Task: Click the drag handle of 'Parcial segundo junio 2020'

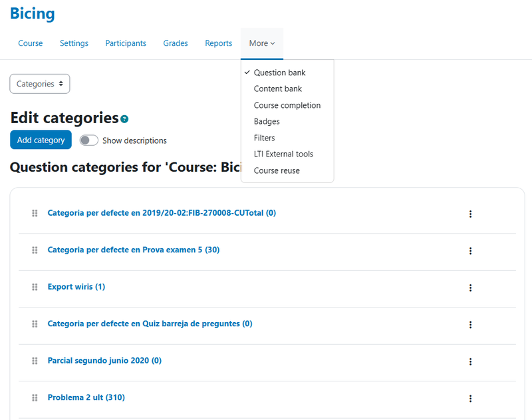Action: (x=34, y=361)
